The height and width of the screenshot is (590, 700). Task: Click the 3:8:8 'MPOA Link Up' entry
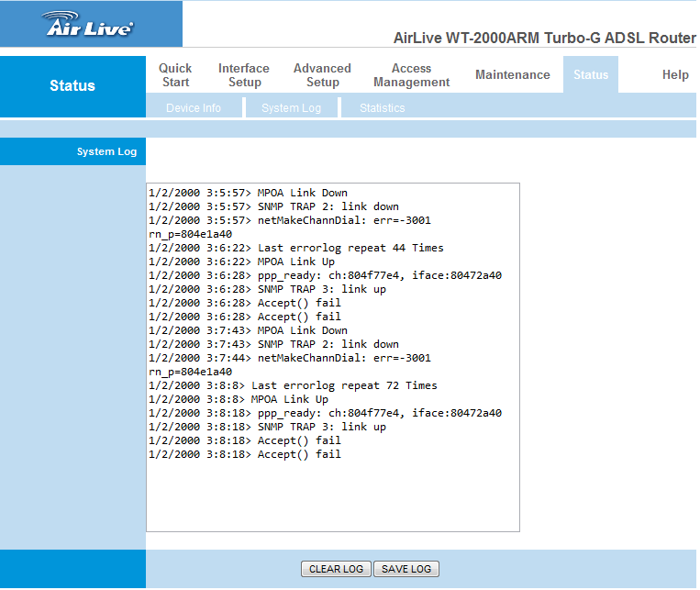click(x=239, y=399)
